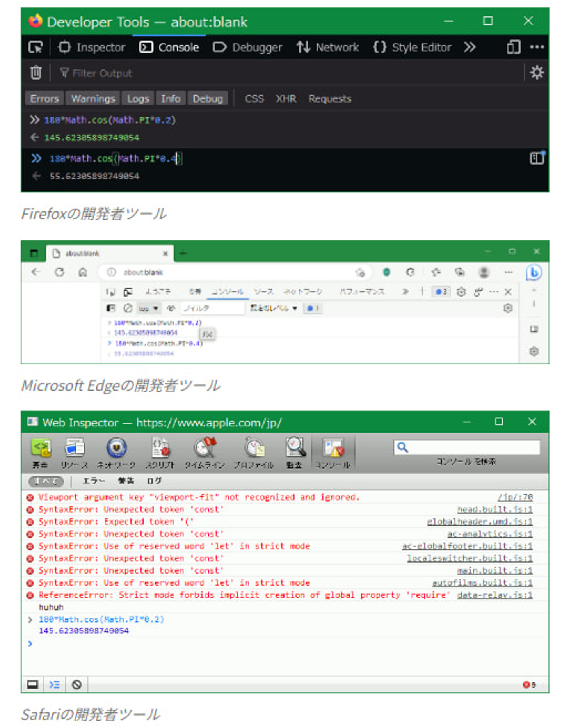This screenshot has height=728, width=562.
Task: Open the Resources panel icon in Web Inspector
Action: pos(74,453)
